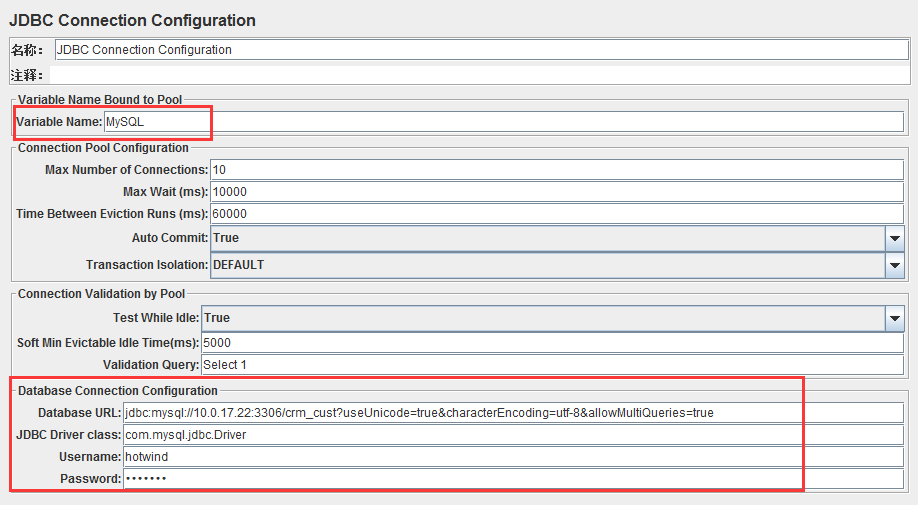Click the Time Between Eviction Runs field

(x=557, y=214)
